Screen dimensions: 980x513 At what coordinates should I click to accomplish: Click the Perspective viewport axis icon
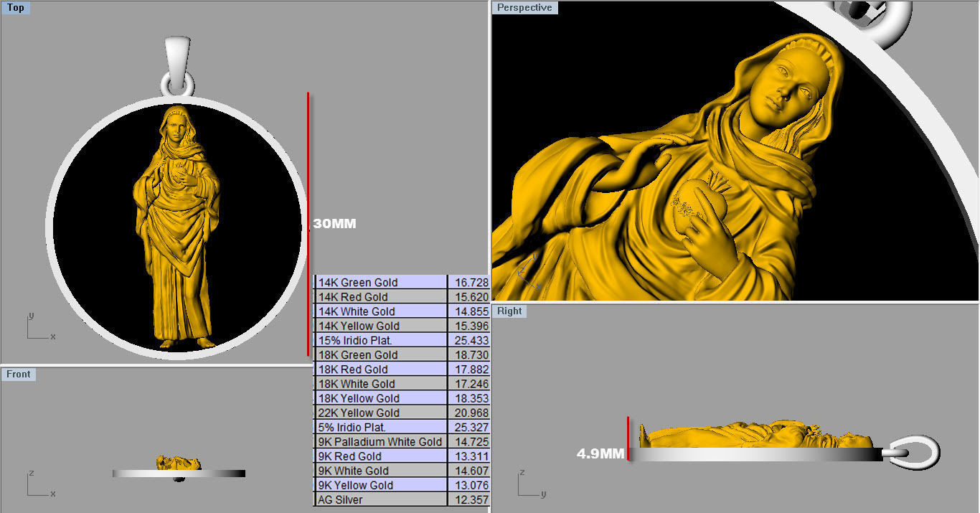[529, 271]
